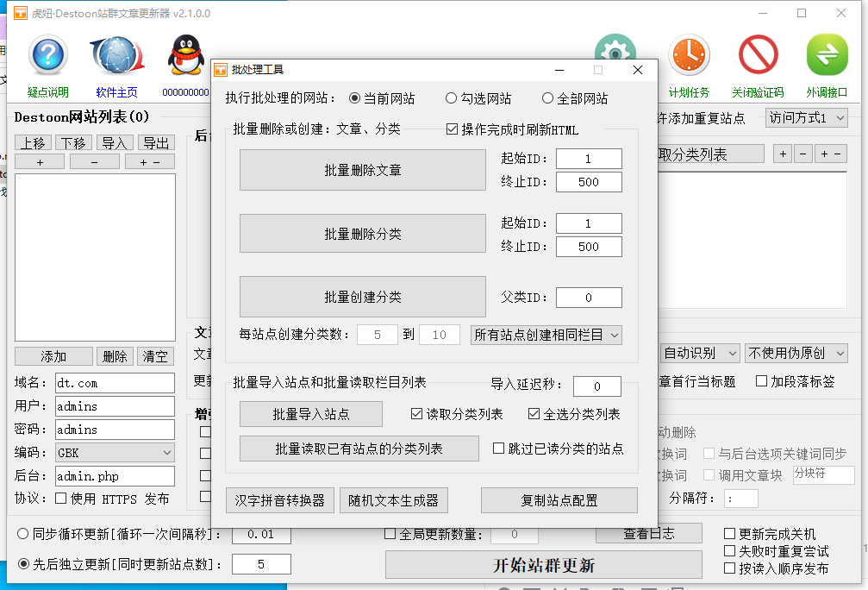This screenshot has width=868, height=590.
Task: Click 上移 button in site list
Action: click(34, 143)
